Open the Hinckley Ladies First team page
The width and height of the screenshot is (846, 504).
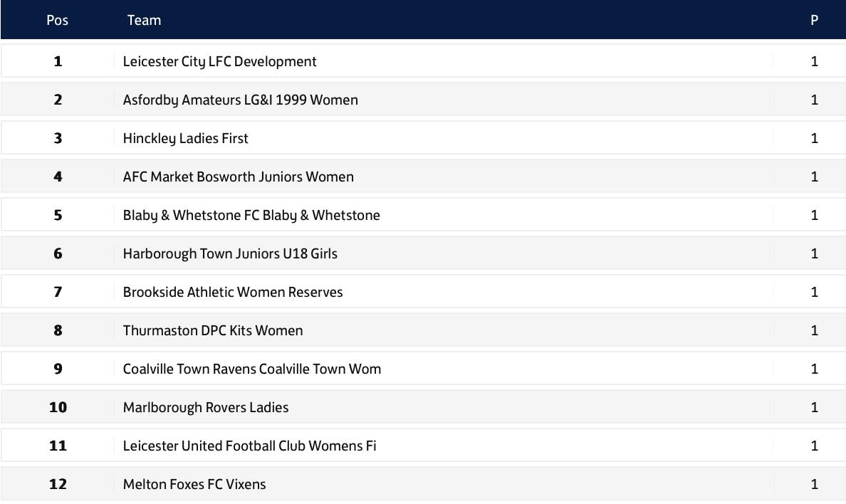(186, 139)
